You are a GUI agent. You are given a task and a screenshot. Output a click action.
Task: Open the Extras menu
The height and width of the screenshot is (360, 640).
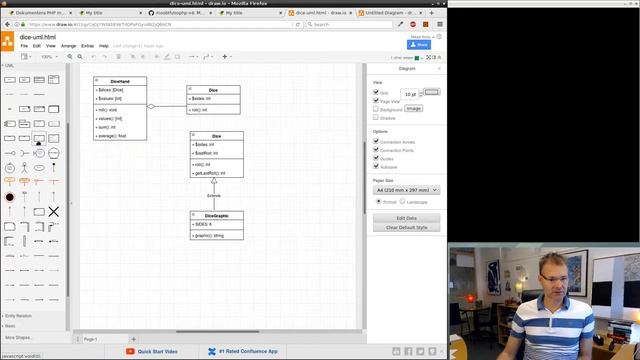87,46
